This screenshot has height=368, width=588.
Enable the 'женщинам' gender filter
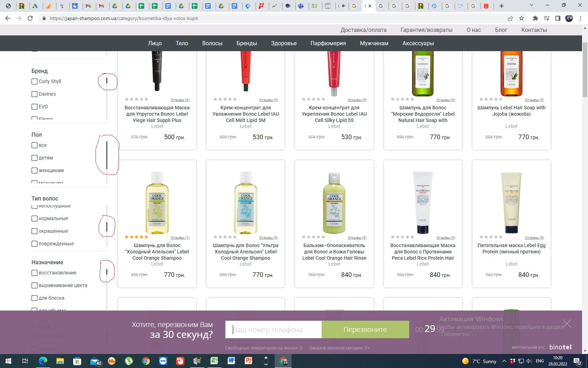(34, 170)
